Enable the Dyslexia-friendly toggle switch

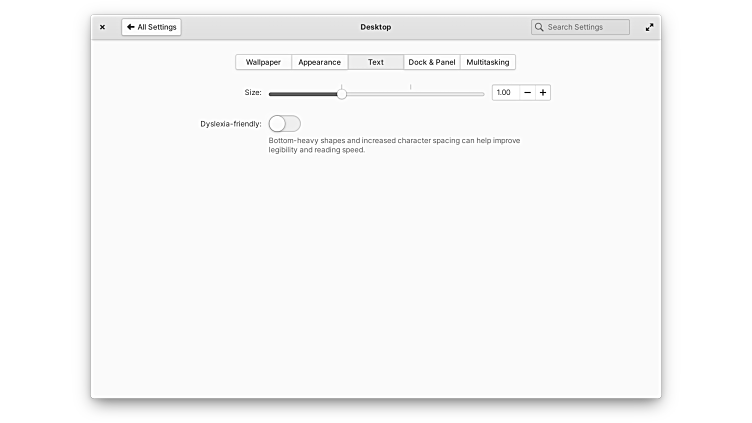(284, 124)
